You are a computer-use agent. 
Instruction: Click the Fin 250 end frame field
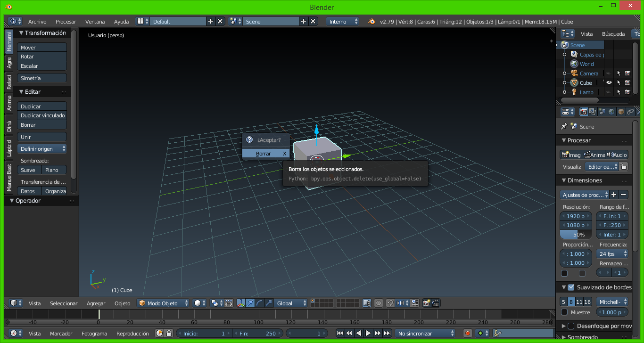(x=257, y=333)
